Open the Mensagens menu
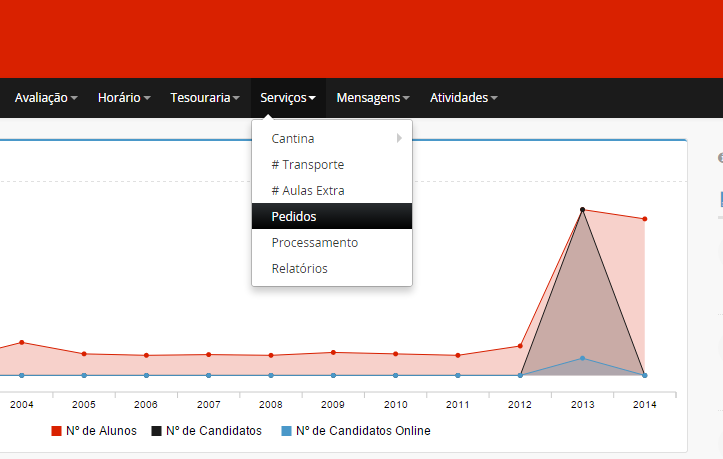 click(374, 98)
